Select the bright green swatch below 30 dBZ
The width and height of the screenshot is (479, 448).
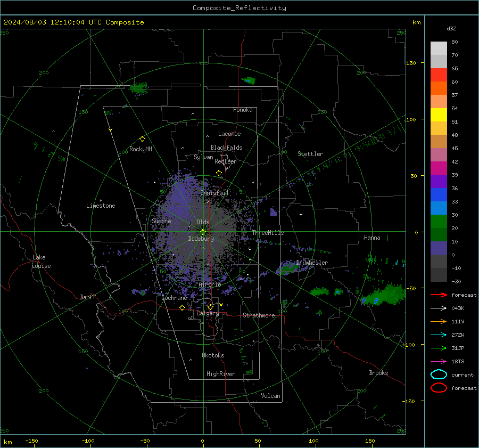(x=439, y=221)
